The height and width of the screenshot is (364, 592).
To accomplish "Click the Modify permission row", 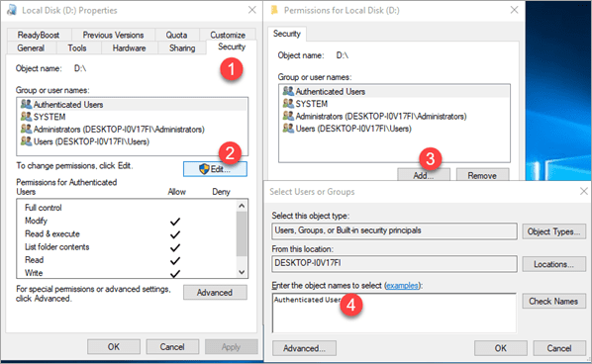I will click(x=127, y=221).
